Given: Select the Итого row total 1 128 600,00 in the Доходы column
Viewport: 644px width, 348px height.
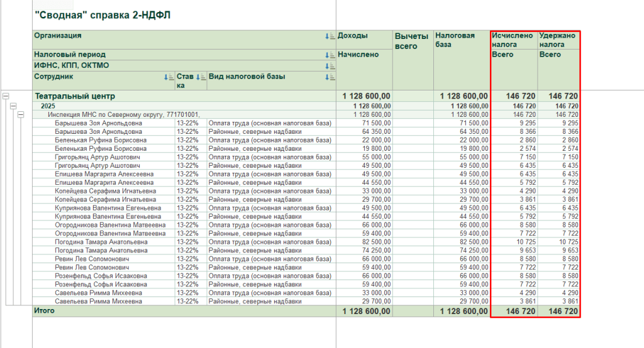Looking at the screenshot, I should (367, 312).
